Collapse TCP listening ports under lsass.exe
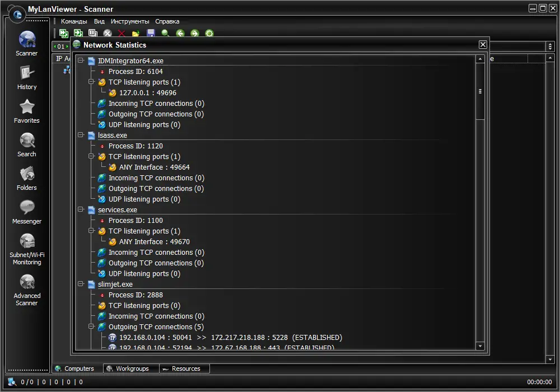 pyautogui.click(x=91, y=156)
